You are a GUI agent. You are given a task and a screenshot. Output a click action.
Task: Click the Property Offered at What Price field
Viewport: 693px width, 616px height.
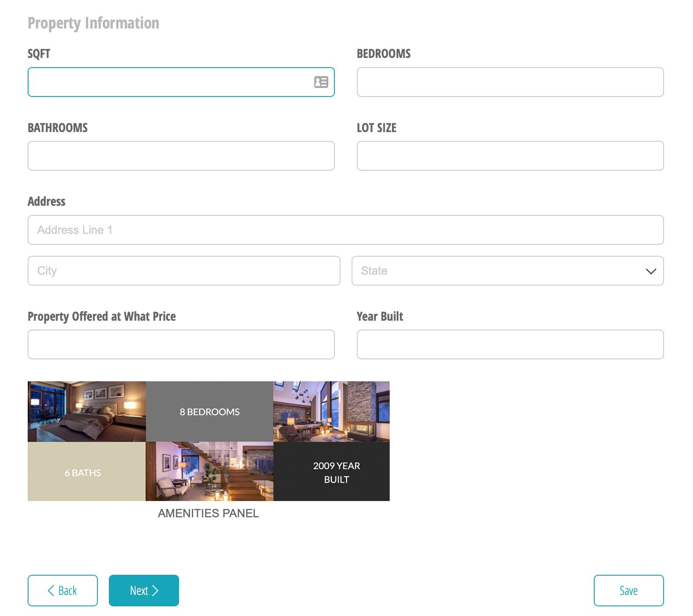[181, 344]
